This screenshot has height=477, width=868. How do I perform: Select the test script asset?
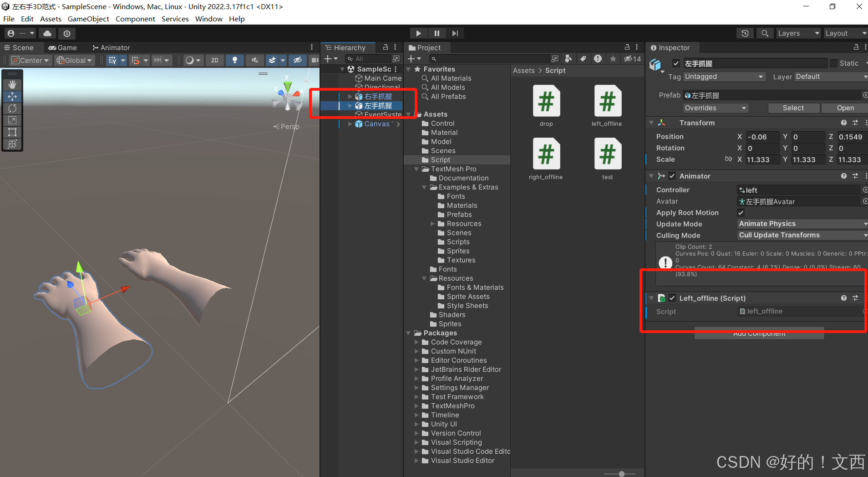(608, 159)
